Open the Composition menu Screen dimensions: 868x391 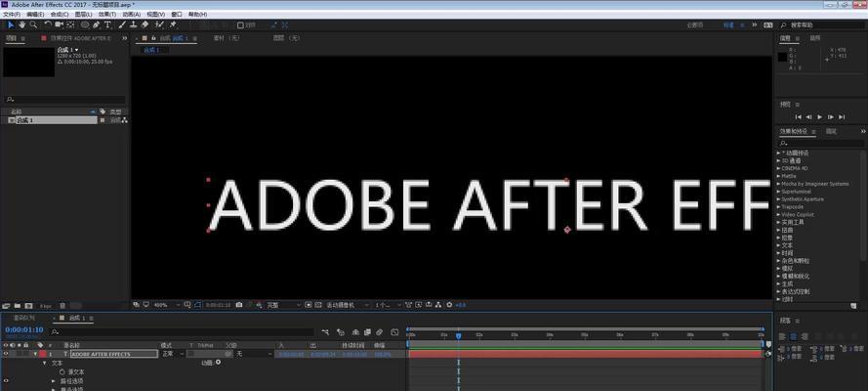60,14
